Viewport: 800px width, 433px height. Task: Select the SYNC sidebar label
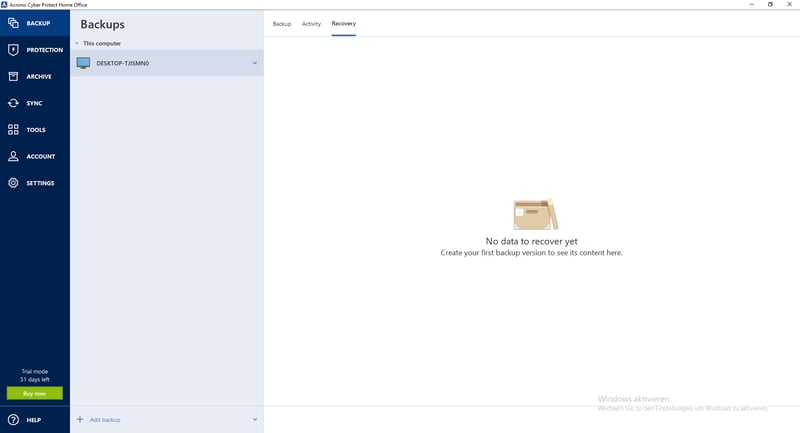click(x=34, y=103)
